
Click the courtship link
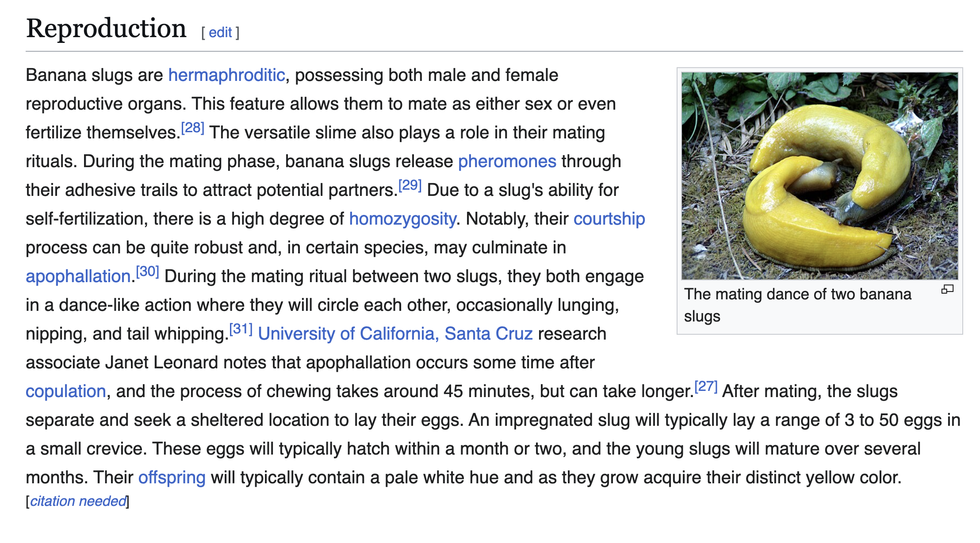(x=609, y=219)
